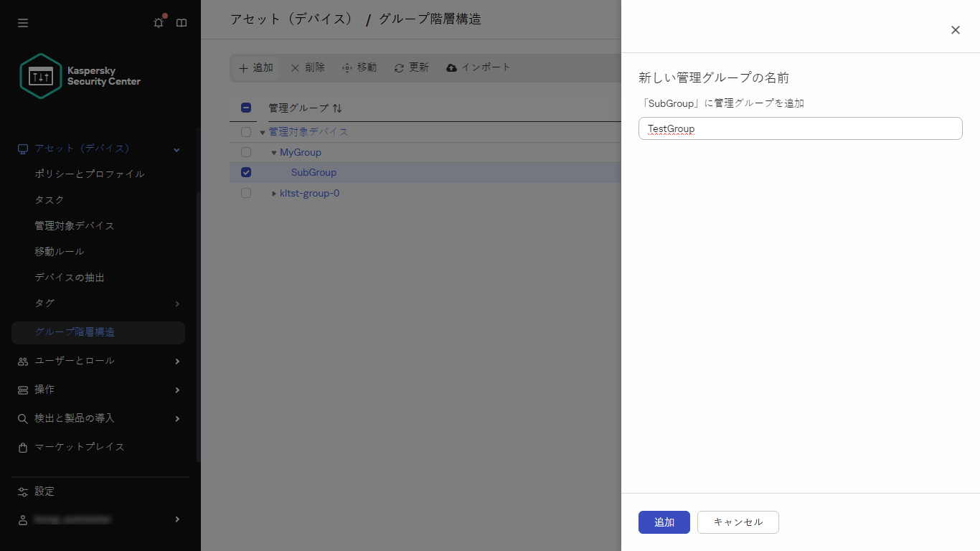980x551 pixels.
Task: Uncheck the SubGroup checkbox
Action: pos(246,172)
